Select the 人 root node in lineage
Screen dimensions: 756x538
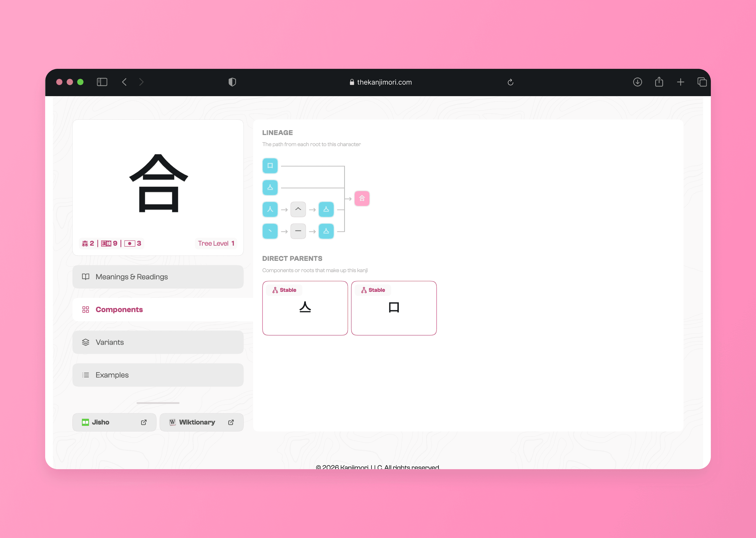tap(270, 209)
